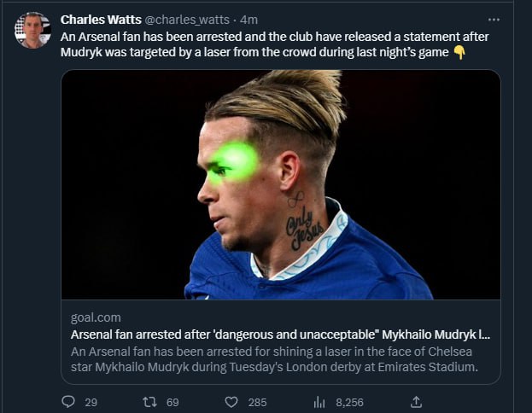The width and height of the screenshot is (532, 413).
Task: Open the Mudryk laser article image
Action: pos(280,184)
